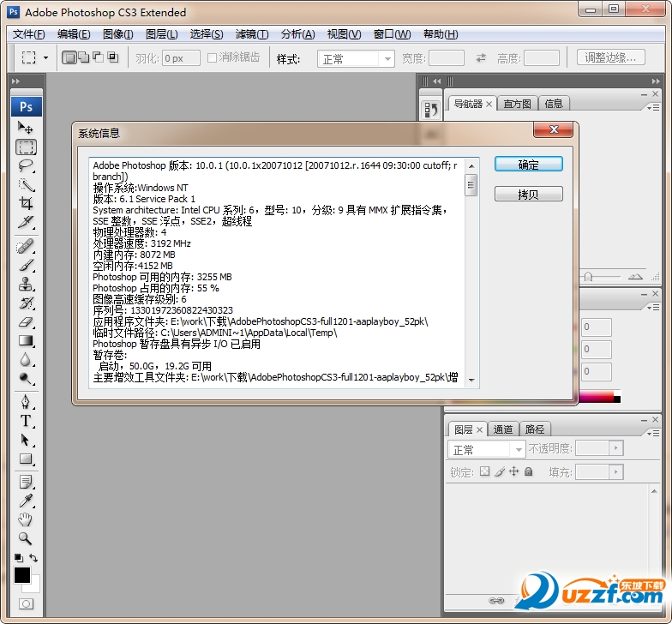
Task: Click the Navigator zoom slider handle
Action: click(588, 277)
